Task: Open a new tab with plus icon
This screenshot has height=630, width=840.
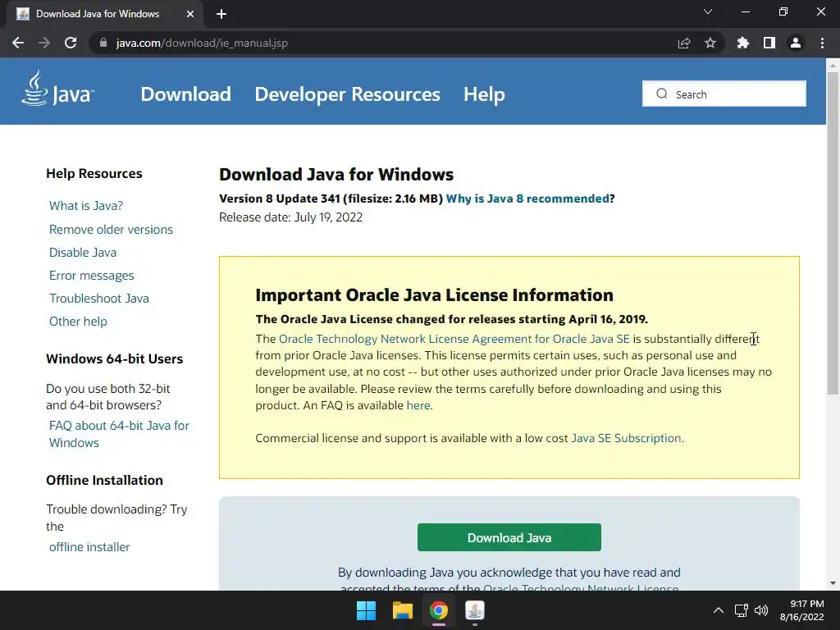Action: click(x=221, y=14)
